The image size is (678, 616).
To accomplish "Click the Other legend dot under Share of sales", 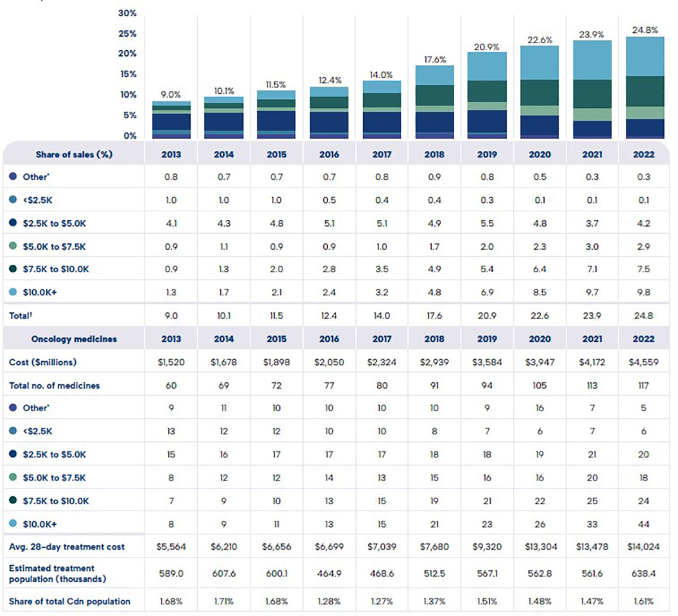I will 13,177.
